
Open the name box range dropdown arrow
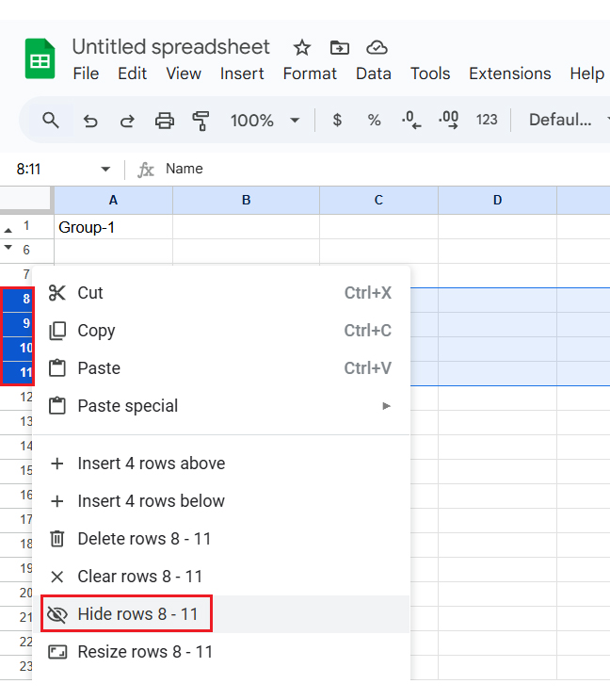coord(105,170)
